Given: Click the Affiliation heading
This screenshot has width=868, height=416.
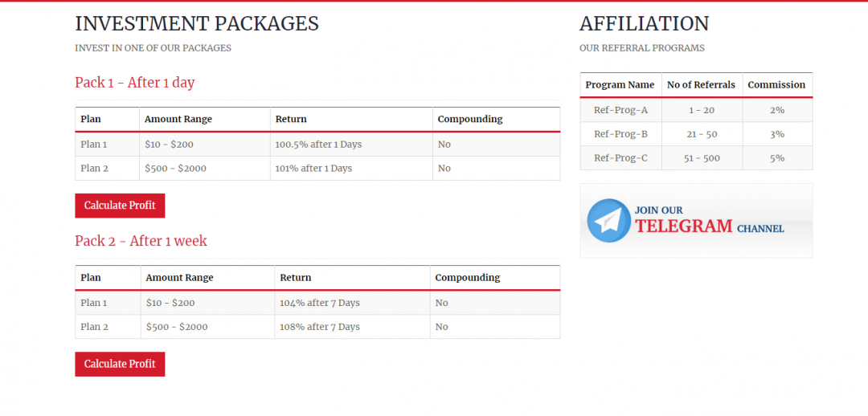Looking at the screenshot, I should point(645,24).
